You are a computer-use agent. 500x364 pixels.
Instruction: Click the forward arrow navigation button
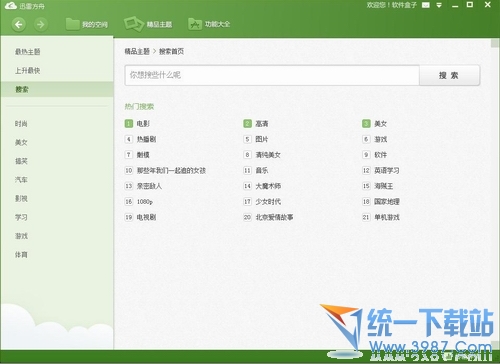pos(40,24)
